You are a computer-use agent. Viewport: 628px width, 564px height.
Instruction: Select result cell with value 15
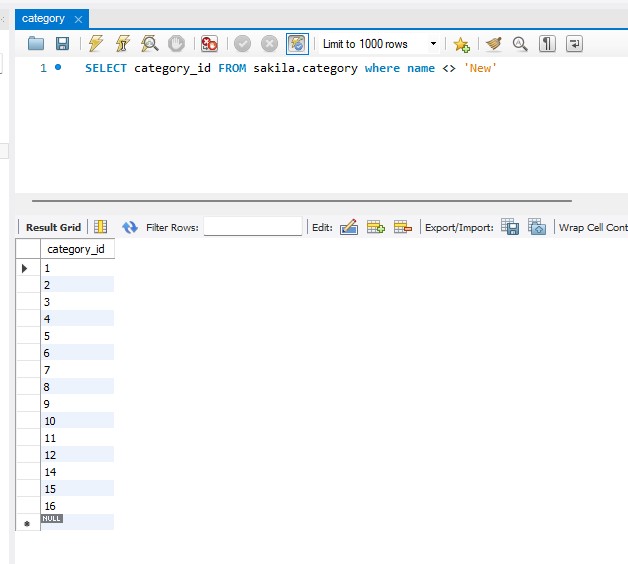tap(77, 489)
